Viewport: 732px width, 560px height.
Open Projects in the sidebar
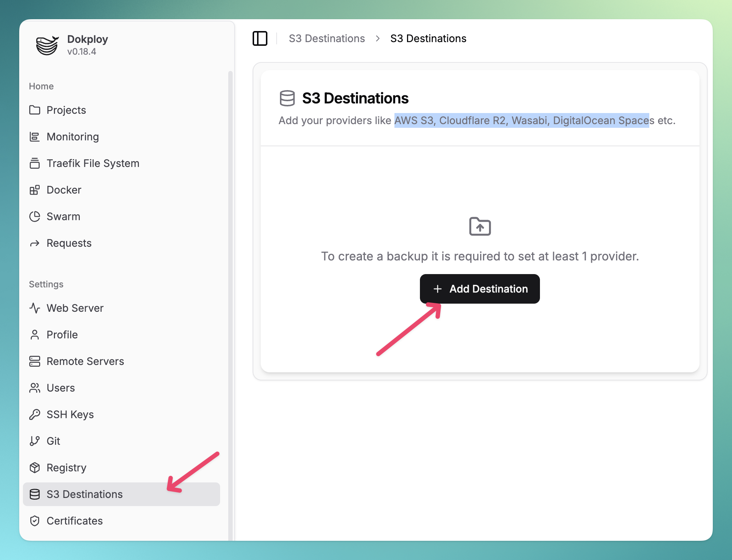[122, 110]
